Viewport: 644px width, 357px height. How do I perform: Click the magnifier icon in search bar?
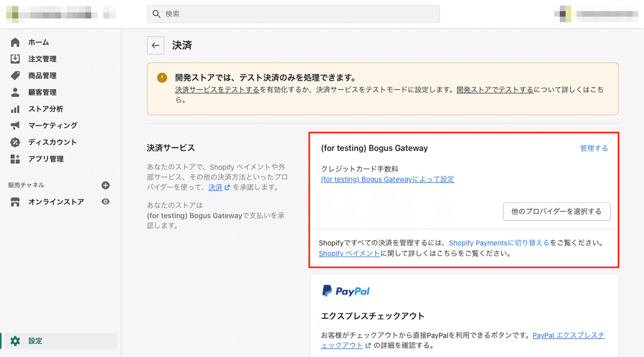coord(157,14)
